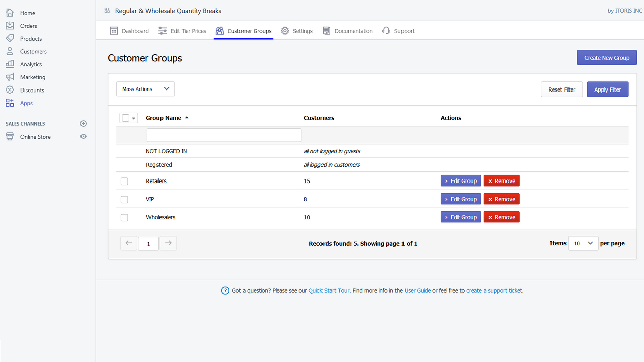Click the Create New Group button
The height and width of the screenshot is (362, 644).
tap(607, 57)
